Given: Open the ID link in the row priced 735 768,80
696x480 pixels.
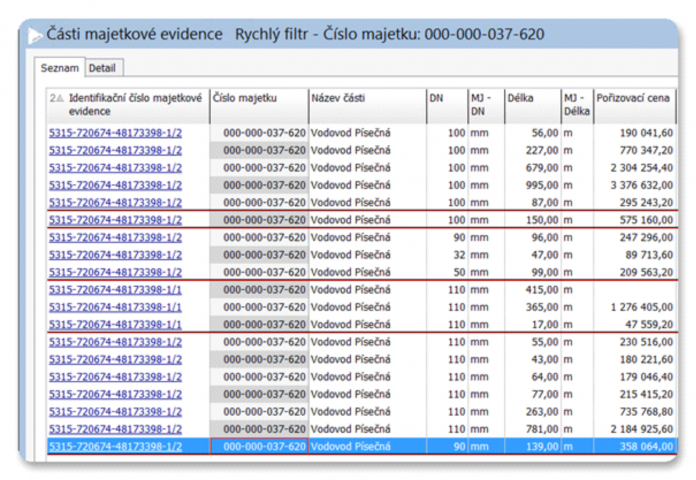Looking at the screenshot, I should [115, 412].
